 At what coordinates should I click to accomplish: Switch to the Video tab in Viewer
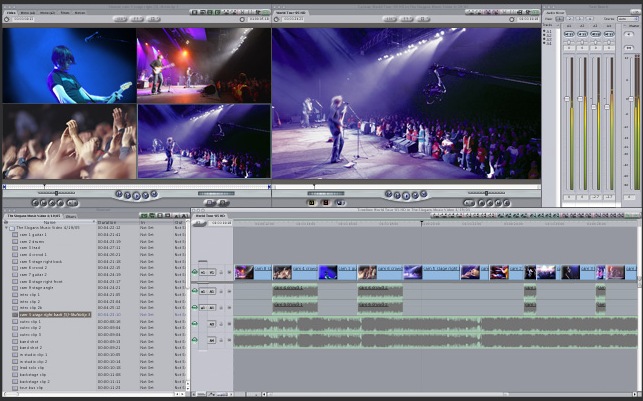point(11,12)
